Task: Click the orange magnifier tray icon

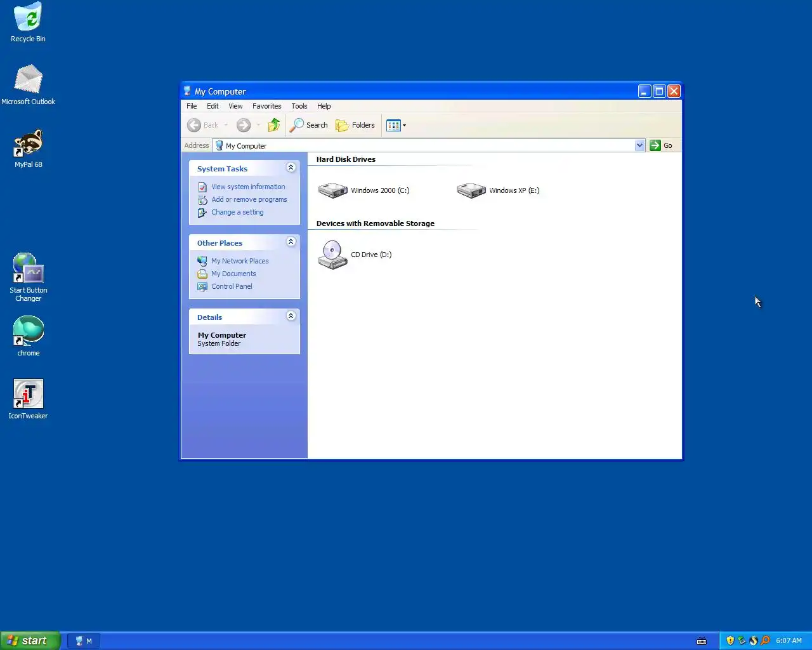Action: point(765,640)
